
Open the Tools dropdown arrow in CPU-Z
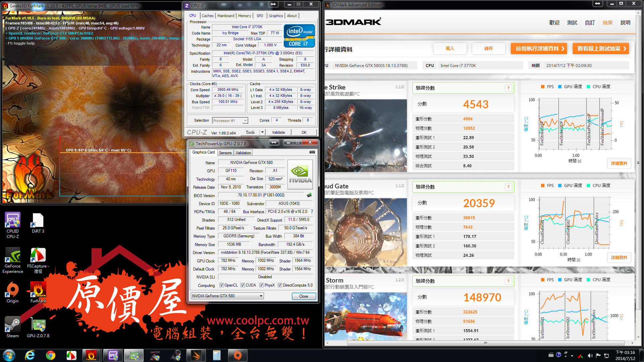(262, 132)
